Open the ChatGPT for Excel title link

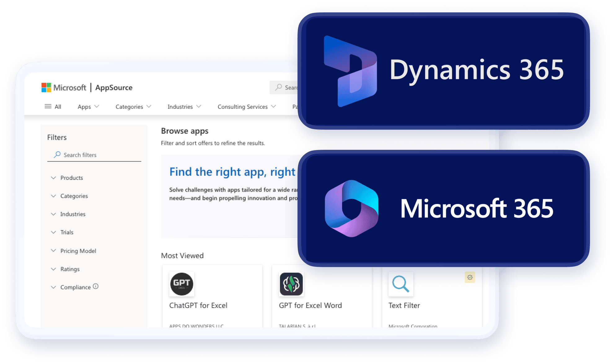[x=198, y=305]
